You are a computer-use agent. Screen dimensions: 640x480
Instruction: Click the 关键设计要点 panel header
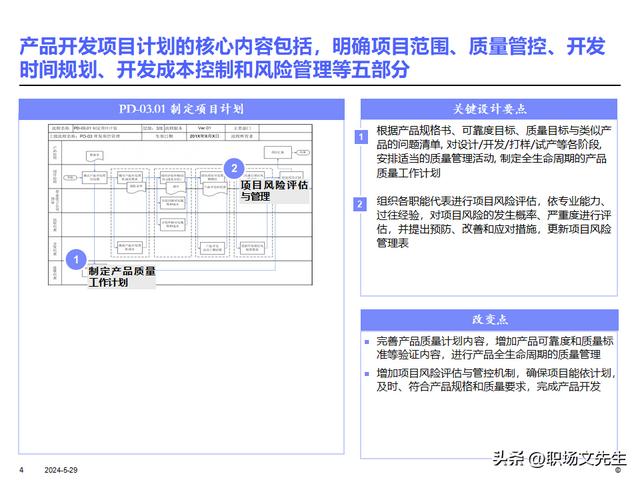coord(489,109)
